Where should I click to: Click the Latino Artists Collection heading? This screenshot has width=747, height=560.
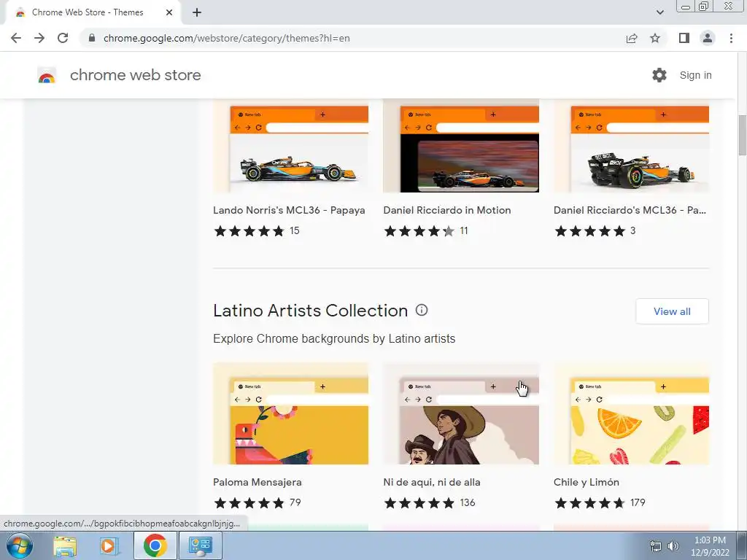310,311
